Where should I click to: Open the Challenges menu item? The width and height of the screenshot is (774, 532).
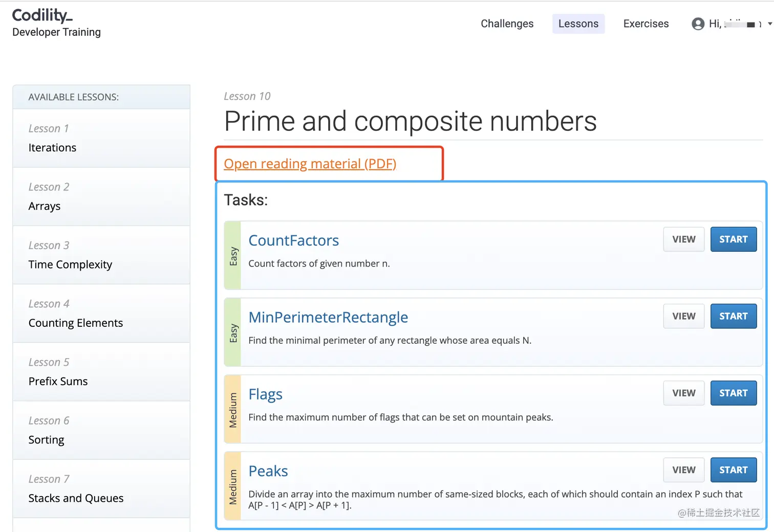point(507,24)
